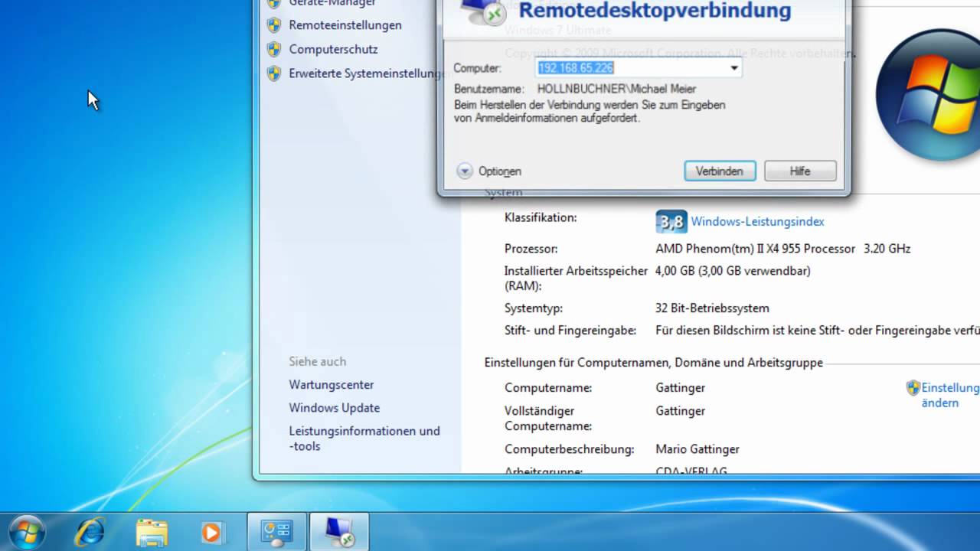Click the processor value AMD Phenom II X4 955

pyautogui.click(x=783, y=249)
